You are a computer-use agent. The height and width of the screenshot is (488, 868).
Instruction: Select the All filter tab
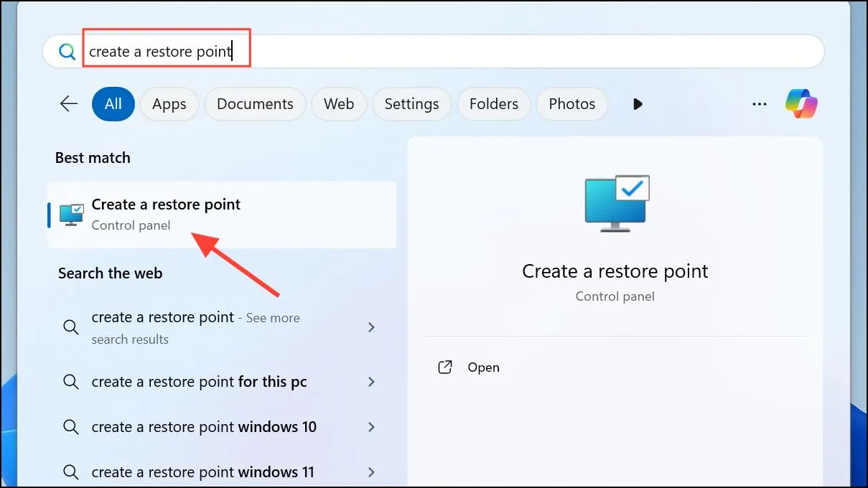point(113,104)
